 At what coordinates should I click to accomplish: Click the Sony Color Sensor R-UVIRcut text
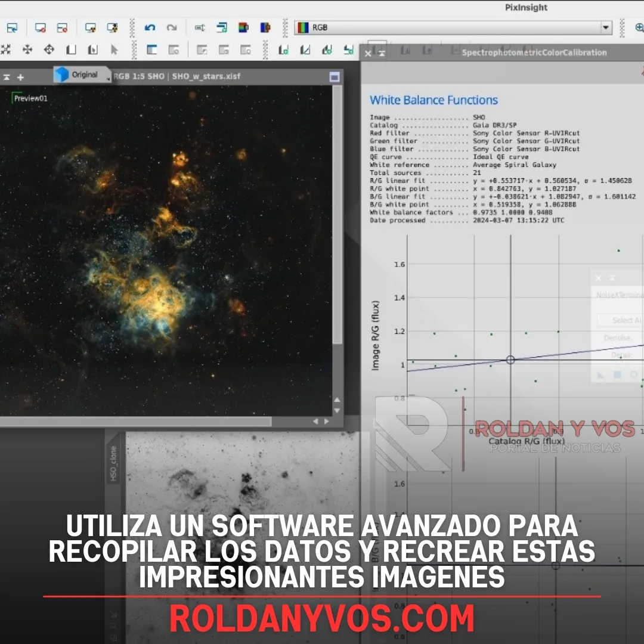(526, 133)
